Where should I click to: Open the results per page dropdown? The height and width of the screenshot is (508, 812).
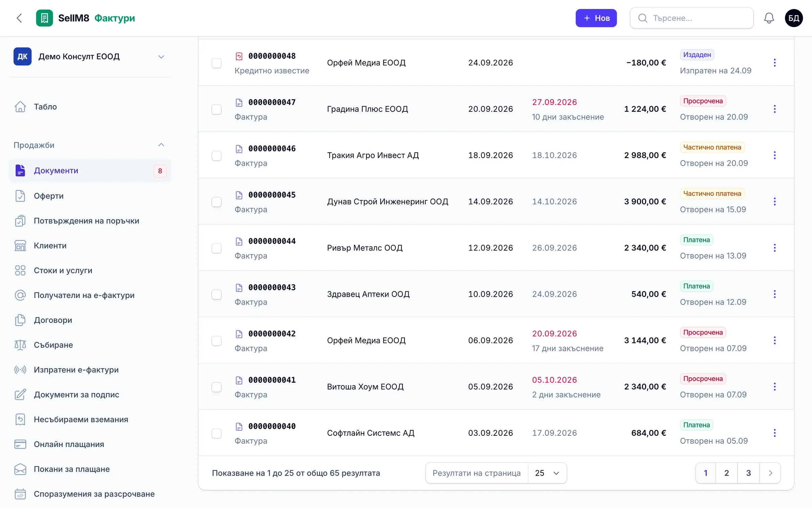point(547,473)
